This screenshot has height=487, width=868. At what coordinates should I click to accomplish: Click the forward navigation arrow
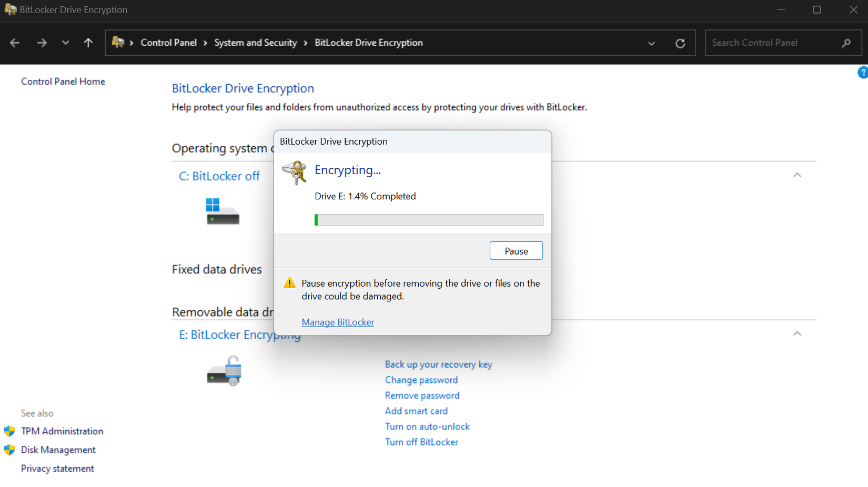(x=42, y=43)
